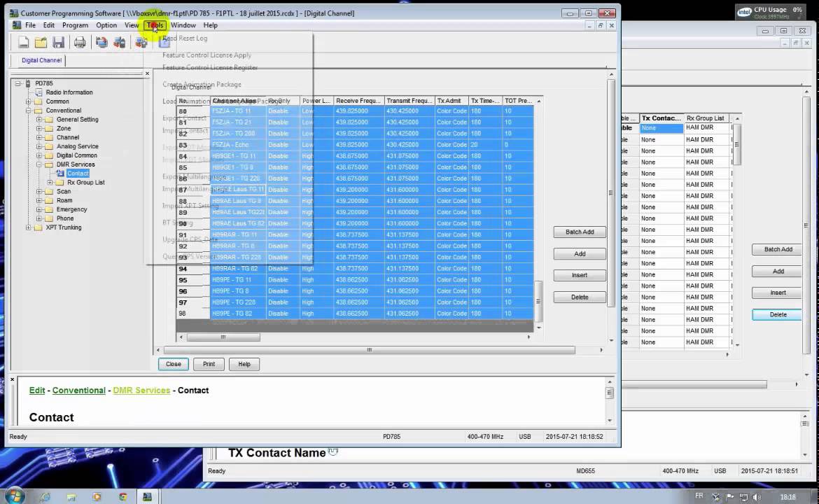This screenshot has width=819, height=504.
Task: Follow the Edit breadcrumb link
Action: tap(37, 390)
